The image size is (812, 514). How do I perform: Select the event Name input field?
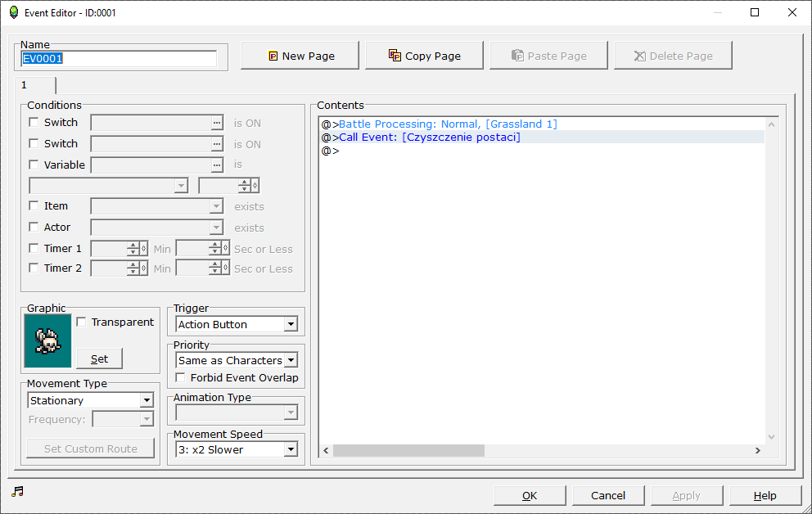coord(119,58)
